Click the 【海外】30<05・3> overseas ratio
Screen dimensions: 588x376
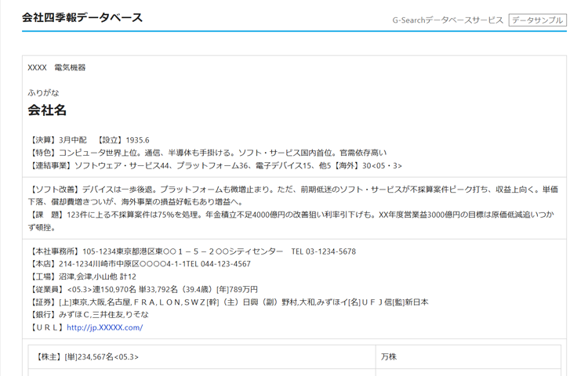(x=367, y=165)
